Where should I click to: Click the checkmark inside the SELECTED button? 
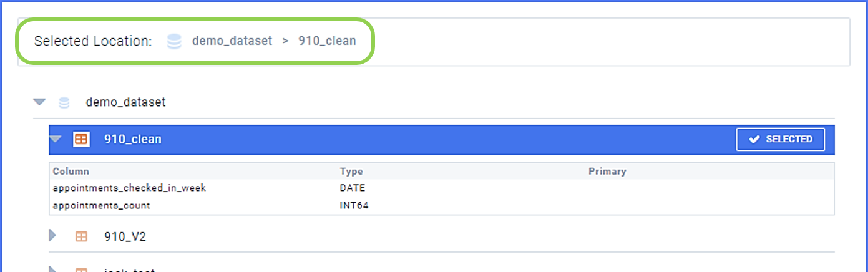(753, 139)
